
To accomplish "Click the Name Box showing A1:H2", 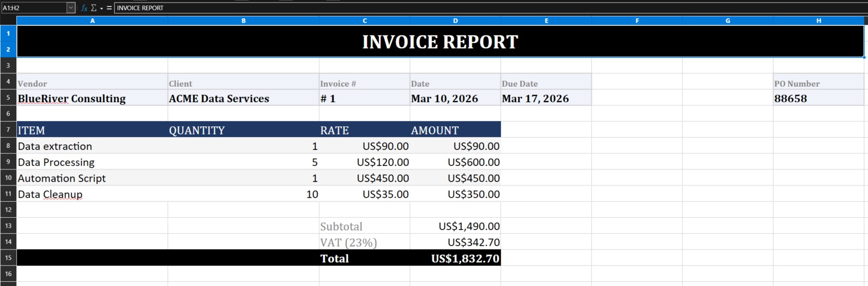I will click(33, 8).
